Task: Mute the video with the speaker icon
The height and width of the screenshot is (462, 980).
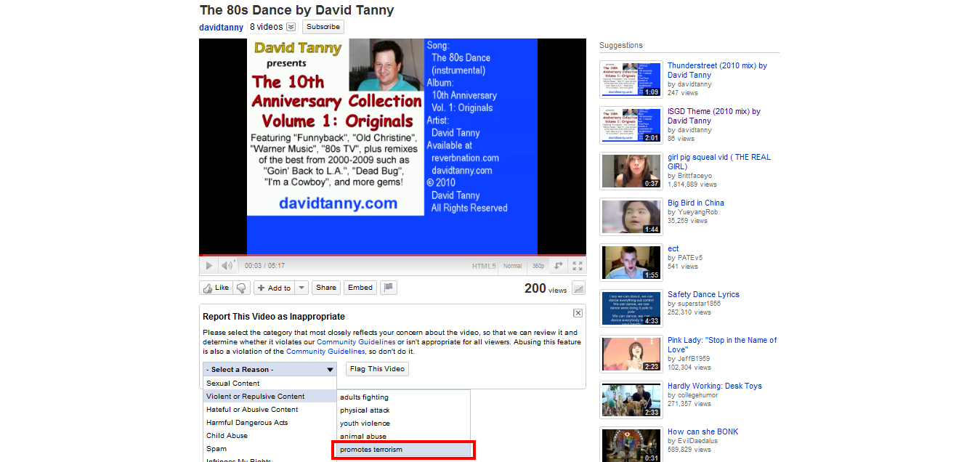Action: (227, 266)
